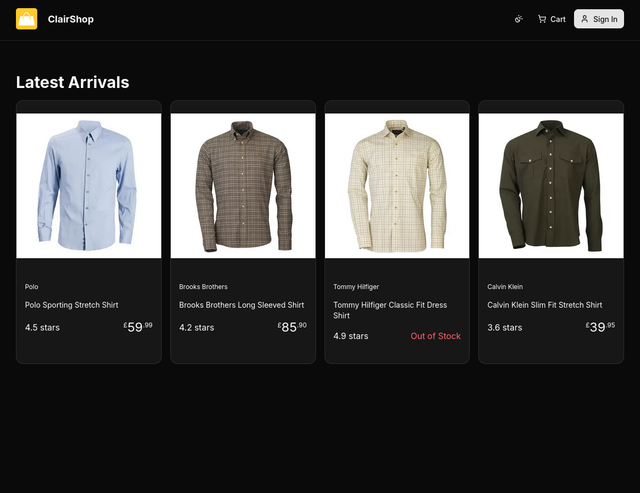The width and height of the screenshot is (640, 493).
Task: Open the light blue Polo shirt image
Action: click(89, 186)
